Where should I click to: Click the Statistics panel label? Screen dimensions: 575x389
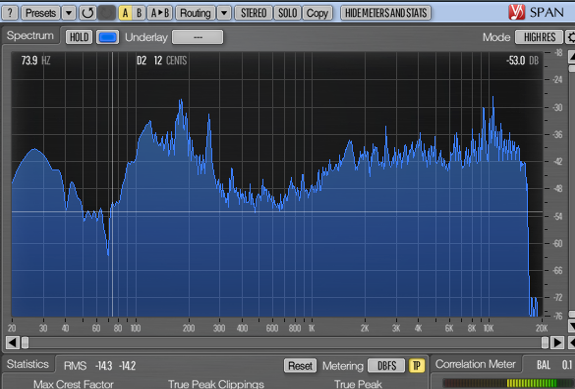[x=28, y=364]
